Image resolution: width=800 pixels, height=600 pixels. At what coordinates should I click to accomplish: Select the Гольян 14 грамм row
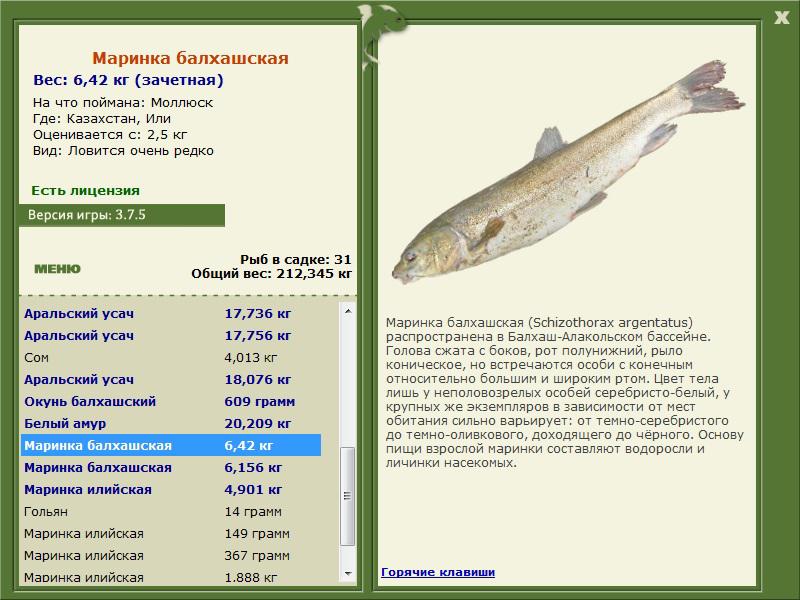coord(171,511)
